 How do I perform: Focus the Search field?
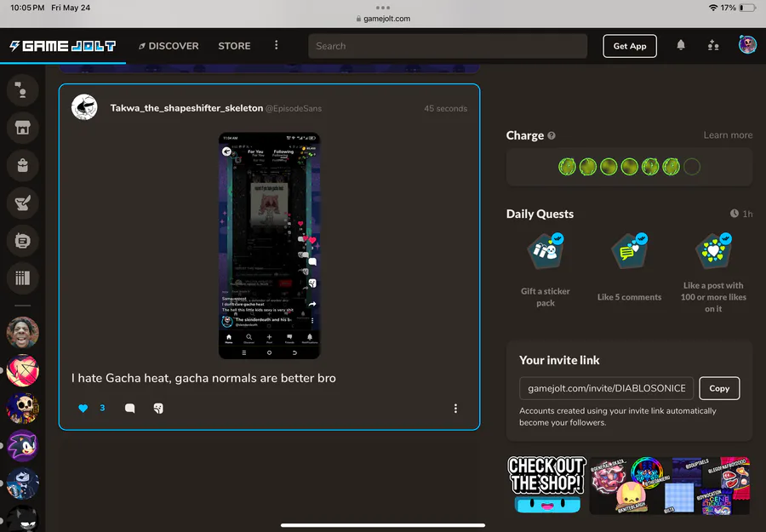coord(448,46)
